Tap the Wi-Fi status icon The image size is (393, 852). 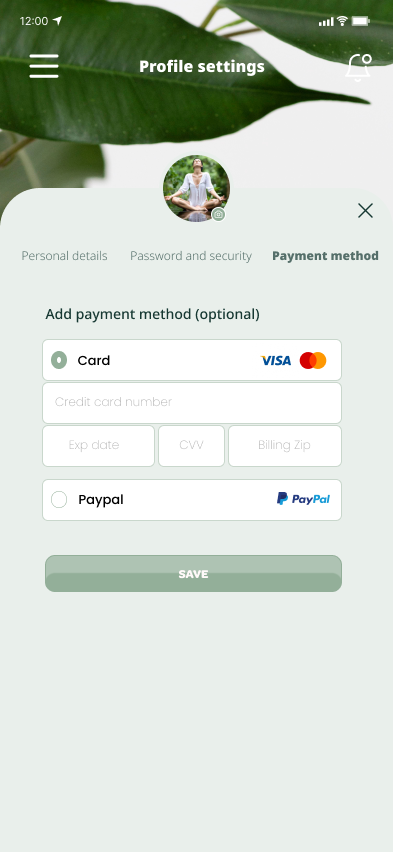342,21
